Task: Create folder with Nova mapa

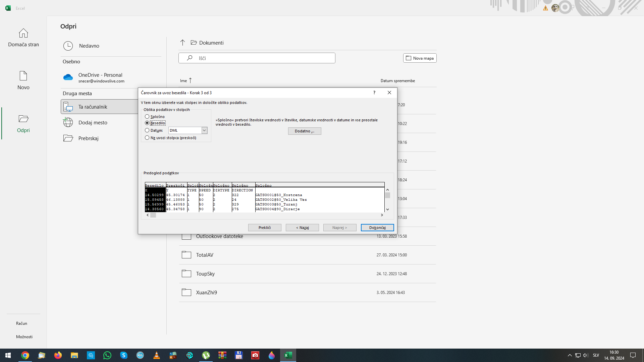Action: click(420, 58)
